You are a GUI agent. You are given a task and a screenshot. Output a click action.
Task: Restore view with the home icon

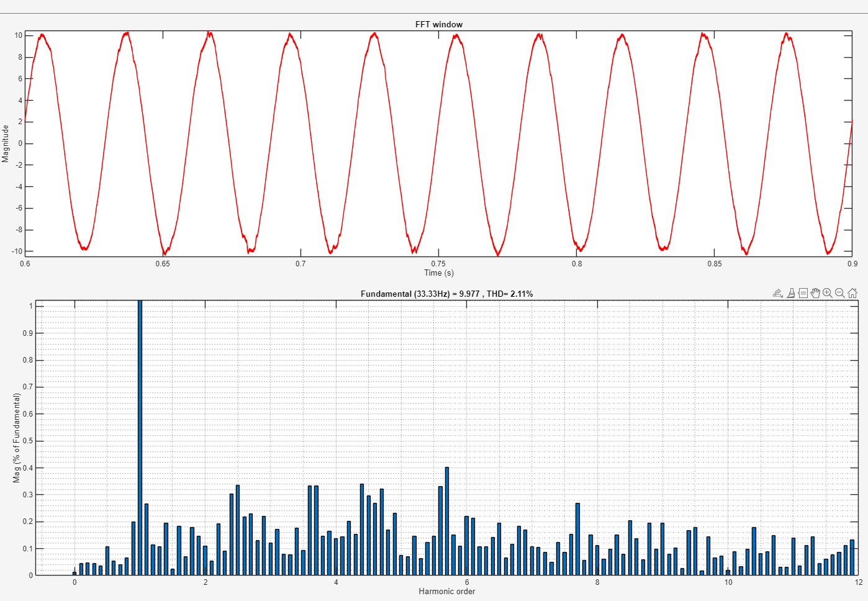(x=852, y=293)
